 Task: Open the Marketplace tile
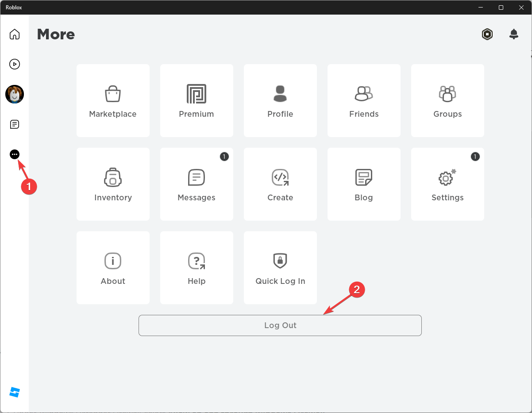113,100
